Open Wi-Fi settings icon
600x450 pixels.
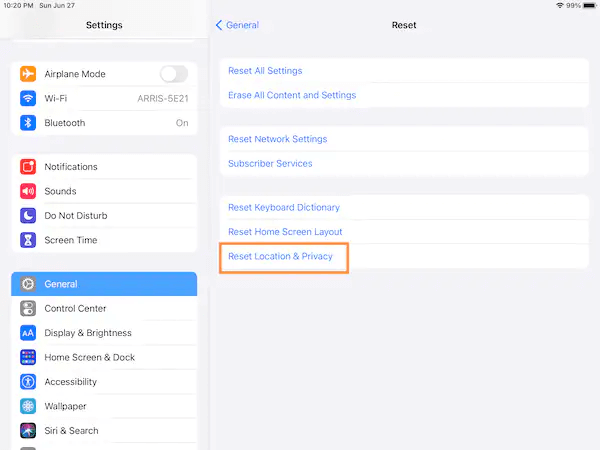point(28,98)
